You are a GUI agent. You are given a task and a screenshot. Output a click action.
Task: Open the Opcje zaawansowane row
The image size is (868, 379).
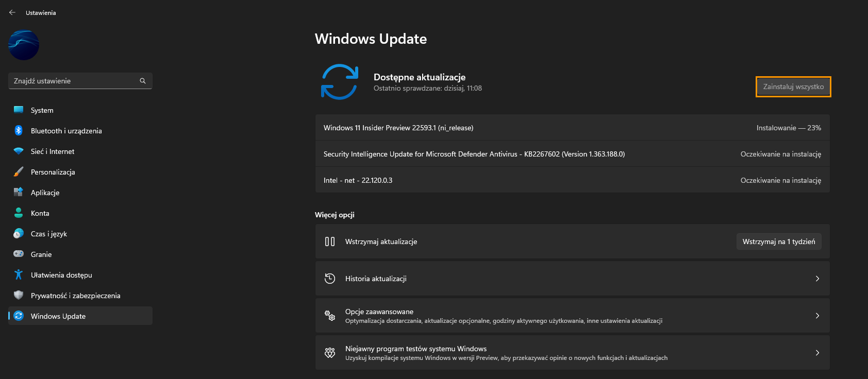coord(572,316)
